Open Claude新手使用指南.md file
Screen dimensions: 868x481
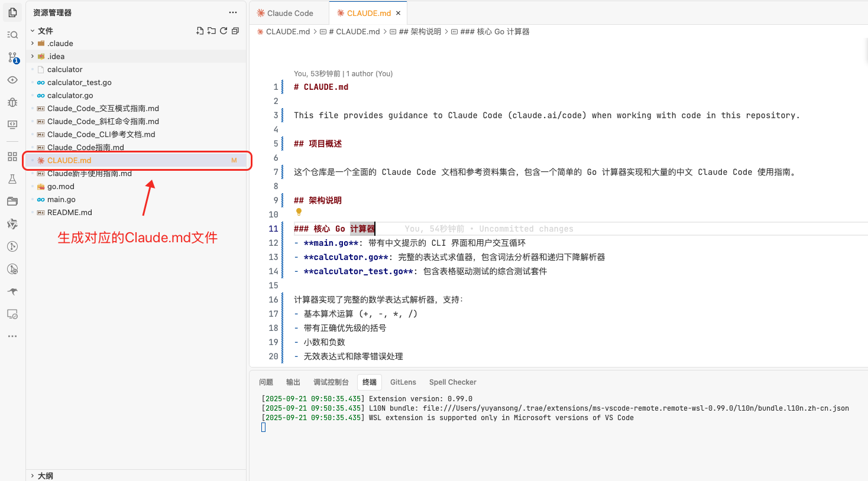point(136,173)
